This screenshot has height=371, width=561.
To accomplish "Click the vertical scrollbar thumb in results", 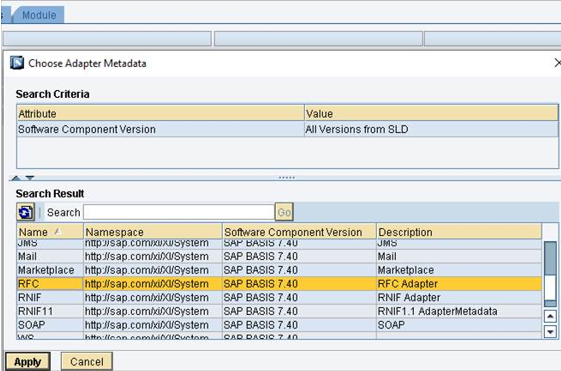I will [550, 274].
